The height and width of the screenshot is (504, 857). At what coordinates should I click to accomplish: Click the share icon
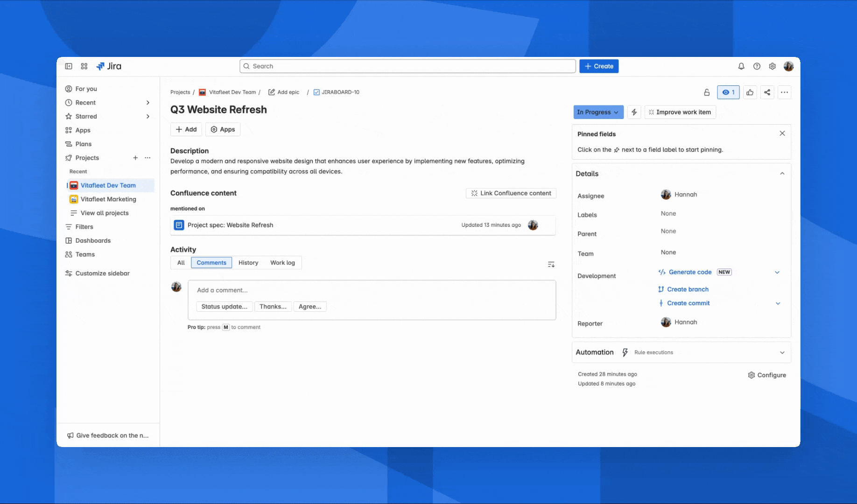tap(767, 92)
